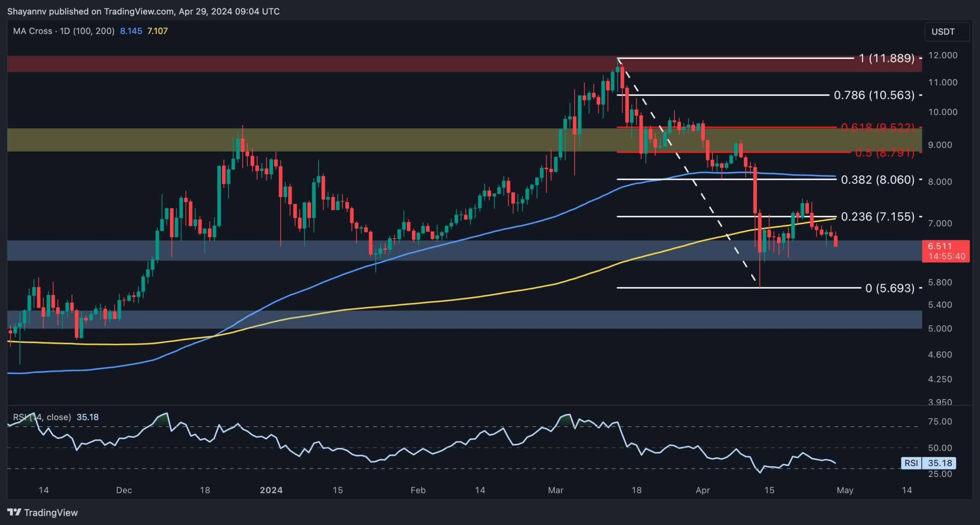Open the Shayannv published on TradingView.com header
Image resolution: width=980 pixels, height=525 pixels.
143,11
